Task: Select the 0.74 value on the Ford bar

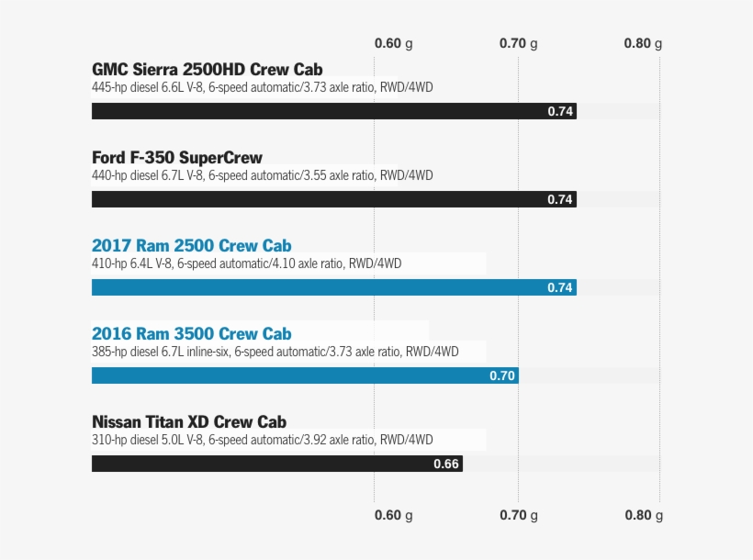Action: pos(560,199)
